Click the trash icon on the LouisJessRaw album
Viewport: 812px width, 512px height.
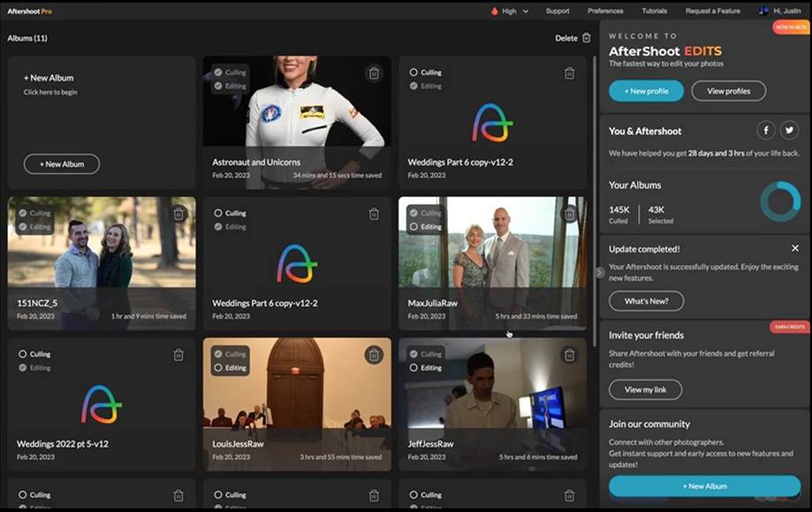(x=374, y=355)
